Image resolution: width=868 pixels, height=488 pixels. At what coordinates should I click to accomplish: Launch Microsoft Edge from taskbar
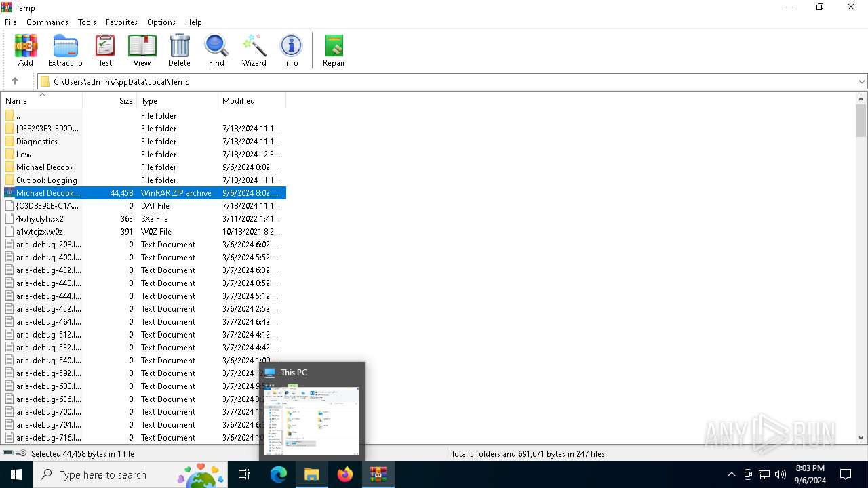click(x=279, y=474)
